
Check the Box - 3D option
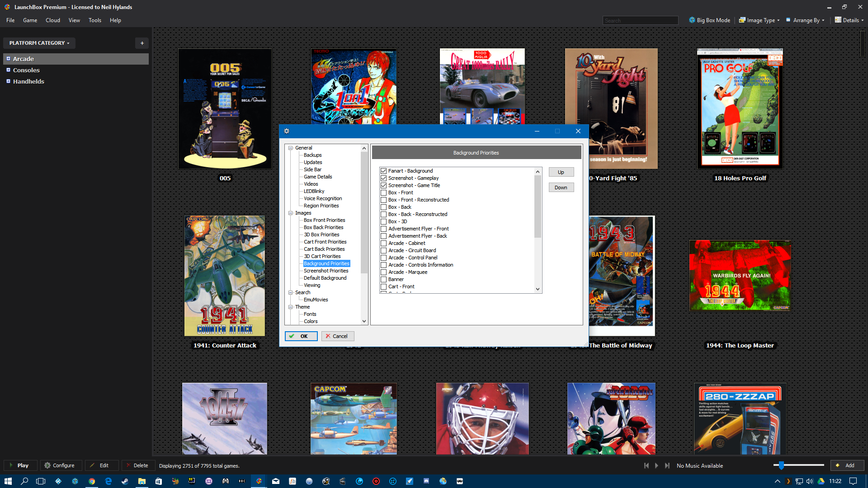click(383, 221)
